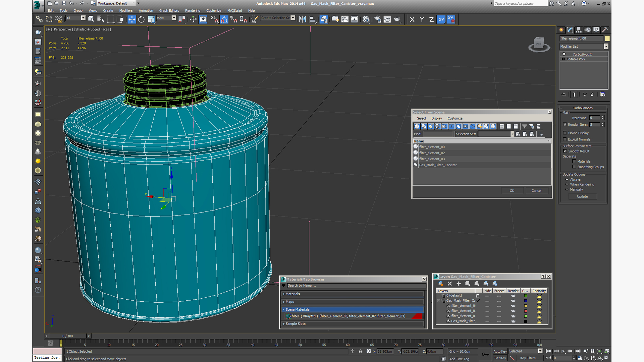Open the Material Editor toolbar icon
The image size is (644, 362).
366,19
